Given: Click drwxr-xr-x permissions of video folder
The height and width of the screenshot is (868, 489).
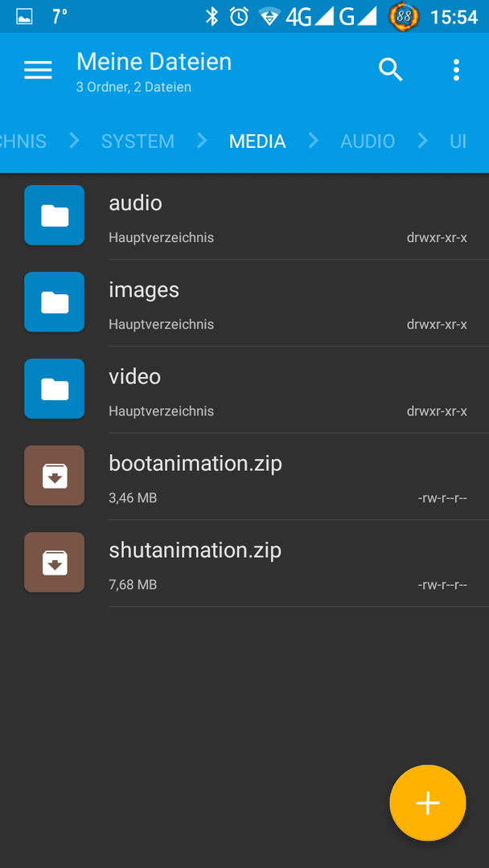Looking at the screenshot, I should pos(437,411).
